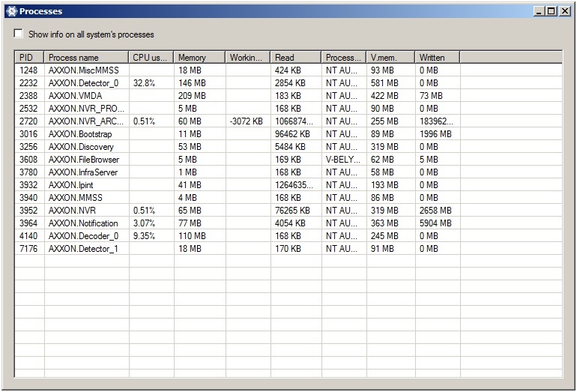Sort by PID column header

[x=29, y=58]
